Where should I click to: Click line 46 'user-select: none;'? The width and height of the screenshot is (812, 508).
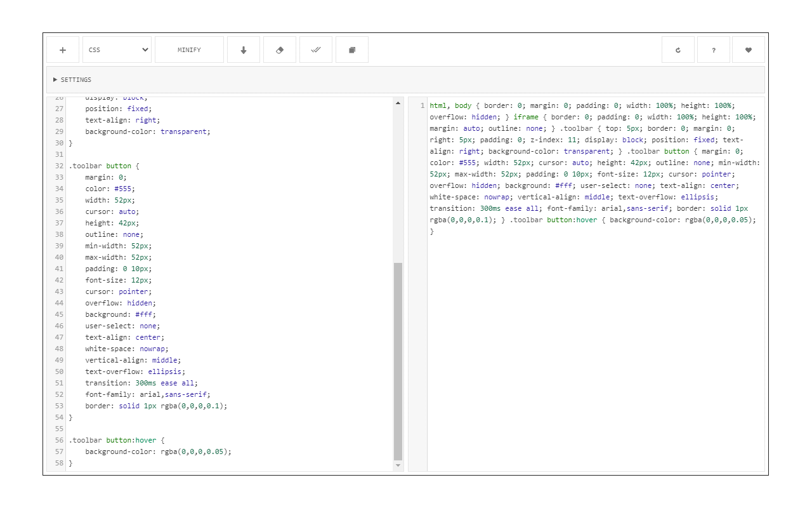pos(123,326)
